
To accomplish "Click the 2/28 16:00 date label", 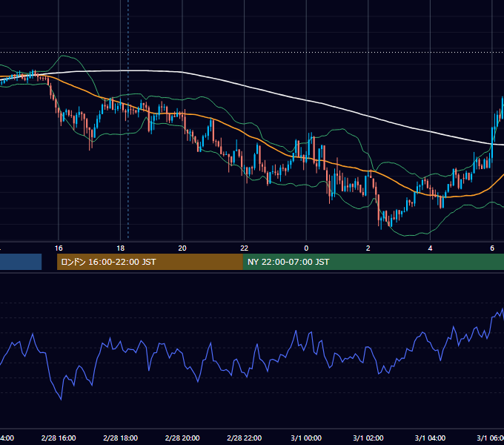I will coord(59,438).
